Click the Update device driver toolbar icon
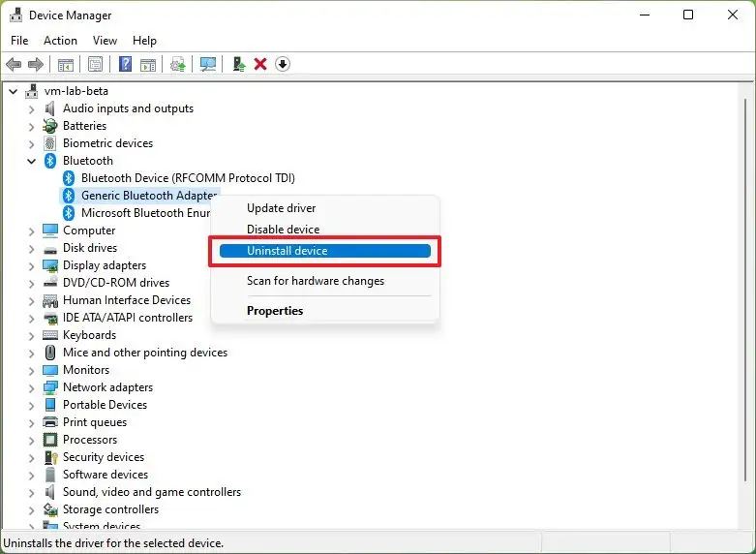This screenshot has height=554, width=756. [x=178, y=64]
